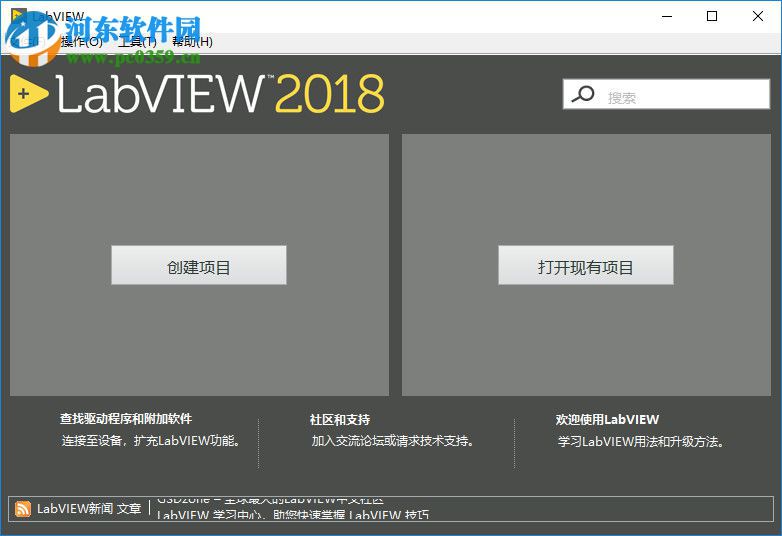Click the LabVIEW新闻 label
Screen dimensions: 782x536
75,509
